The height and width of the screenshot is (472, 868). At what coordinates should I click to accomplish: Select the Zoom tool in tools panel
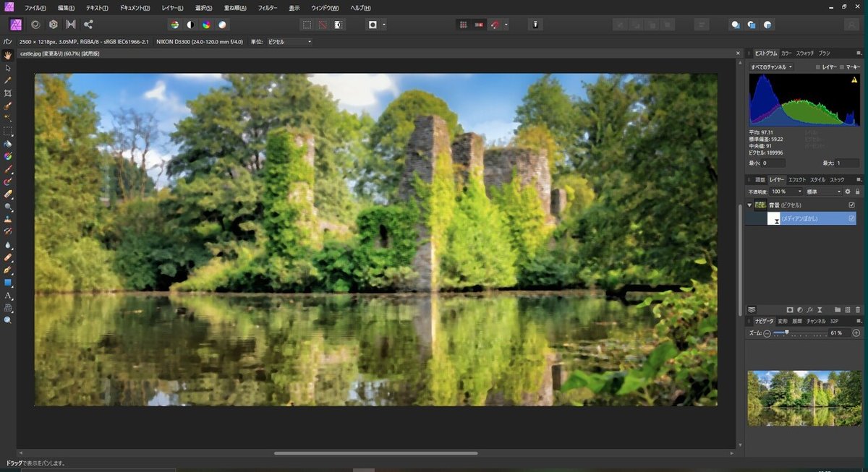tap(8, 319)
